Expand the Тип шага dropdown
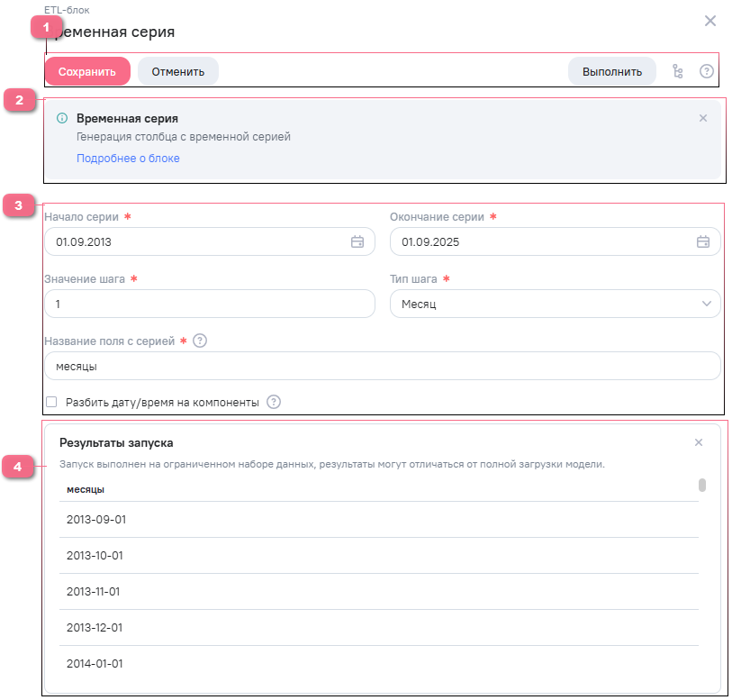Screen dimensions: 732x700 [x=555, y=305]
